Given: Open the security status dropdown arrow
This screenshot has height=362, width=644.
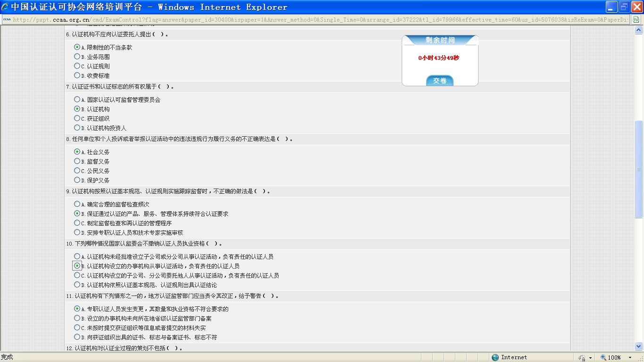Looking at the screenshot, I should coord(590,358).
